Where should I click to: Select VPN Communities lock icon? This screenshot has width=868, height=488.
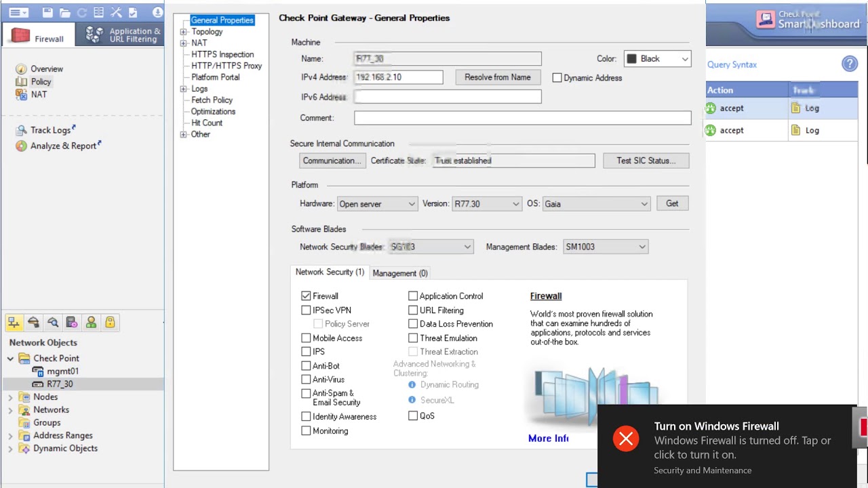(110, 323)
